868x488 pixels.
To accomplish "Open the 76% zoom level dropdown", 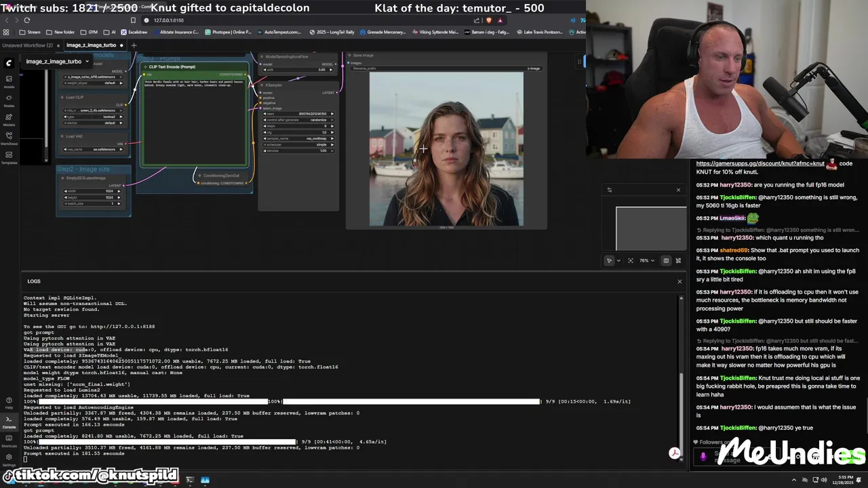I will click(647, 260).
